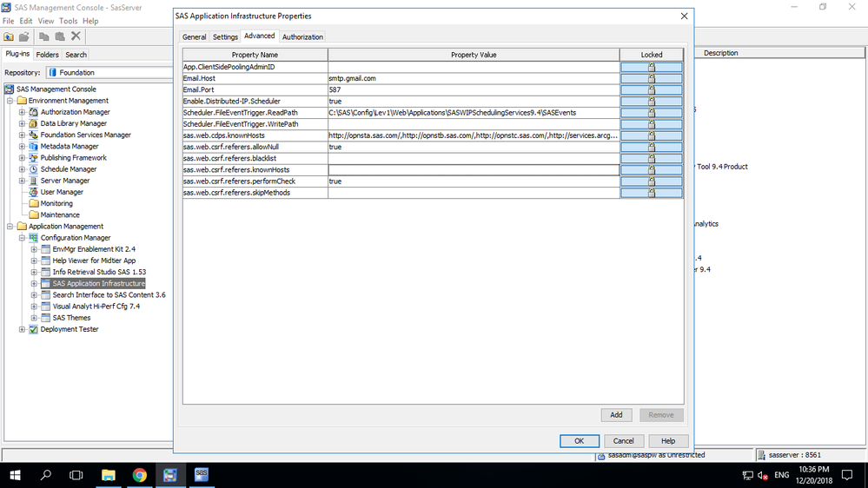Image resolution: width=868 pixels, height=488 pixels.
Task: Click the Help button in dialog
Action: [668, 441]
